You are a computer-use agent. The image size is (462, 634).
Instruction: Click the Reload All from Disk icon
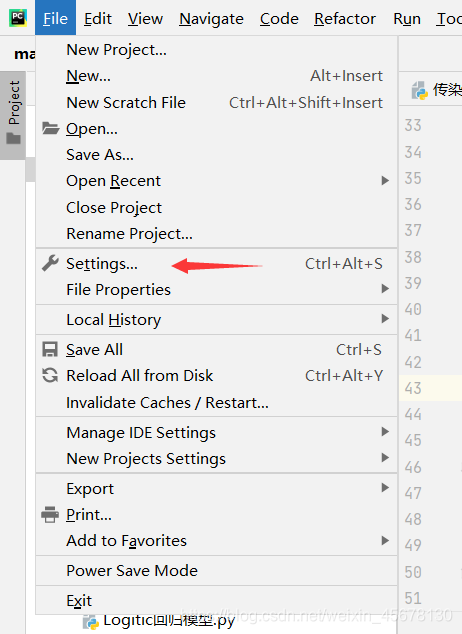tap(50, 375)
